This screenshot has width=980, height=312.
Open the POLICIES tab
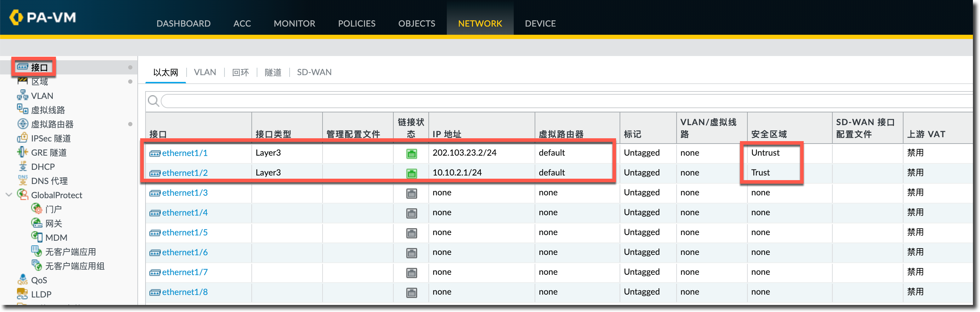(x=357, y=24)
